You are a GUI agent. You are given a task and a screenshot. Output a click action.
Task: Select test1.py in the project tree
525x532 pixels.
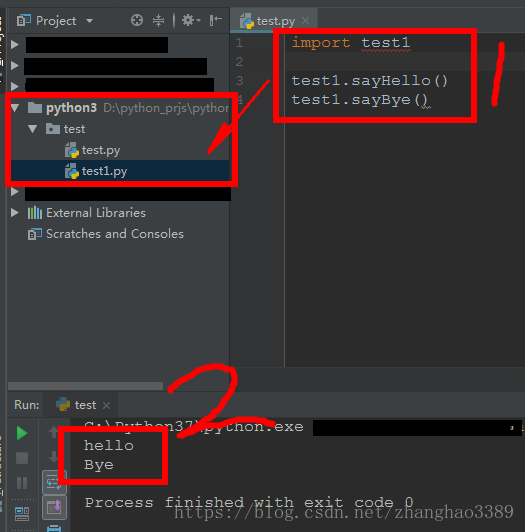[104, 171]
